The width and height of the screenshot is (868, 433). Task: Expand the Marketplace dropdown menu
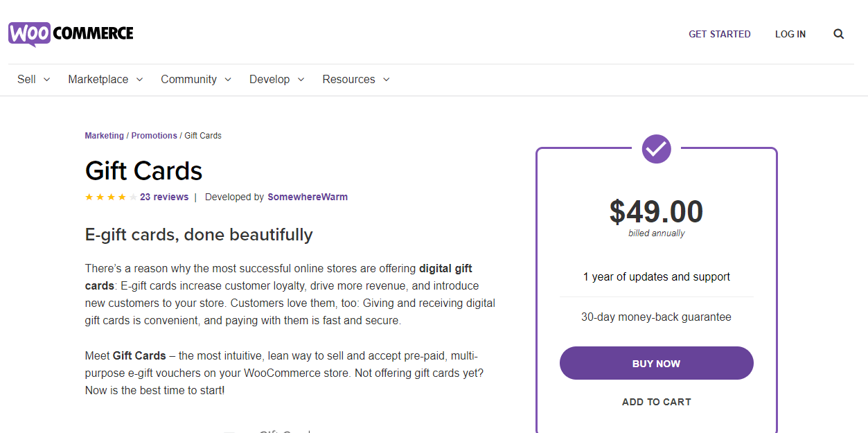pos(105,80)
